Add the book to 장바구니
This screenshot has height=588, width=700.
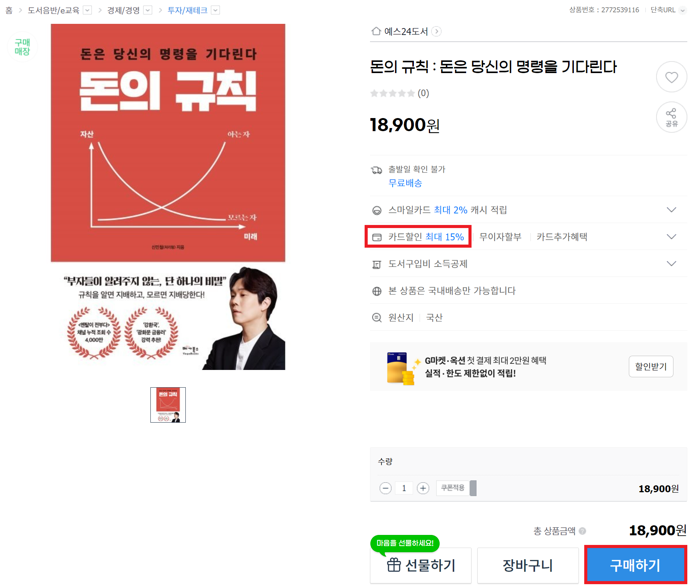coord(528,565)
